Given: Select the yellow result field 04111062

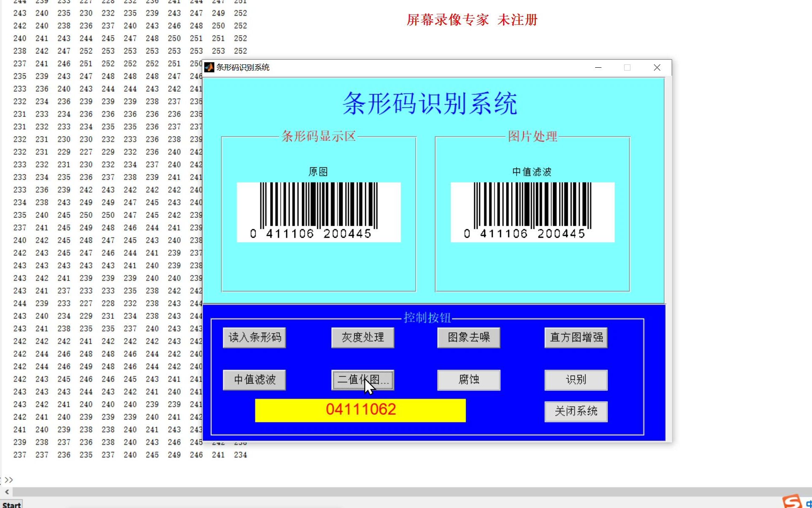Looking at the screenshot, I should (x=360, y=410).
